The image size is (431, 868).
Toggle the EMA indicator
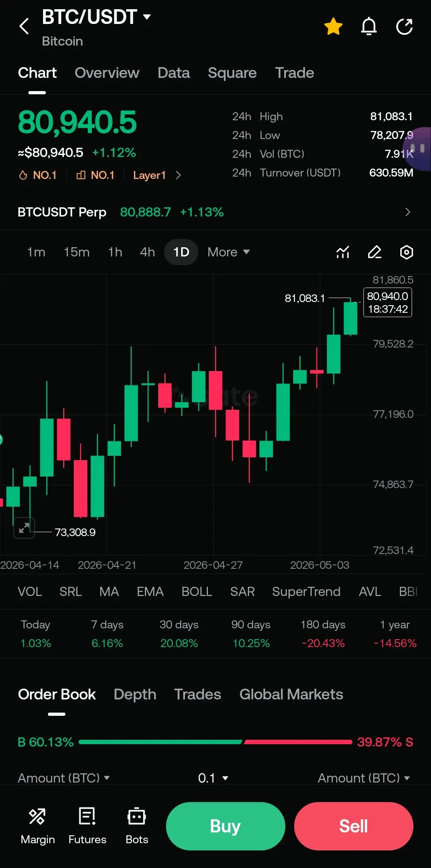[x=150, y=592]
